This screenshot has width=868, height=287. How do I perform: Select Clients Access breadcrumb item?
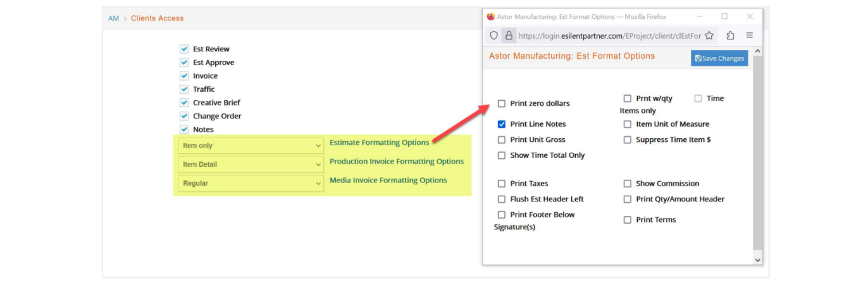pos(157,18)
